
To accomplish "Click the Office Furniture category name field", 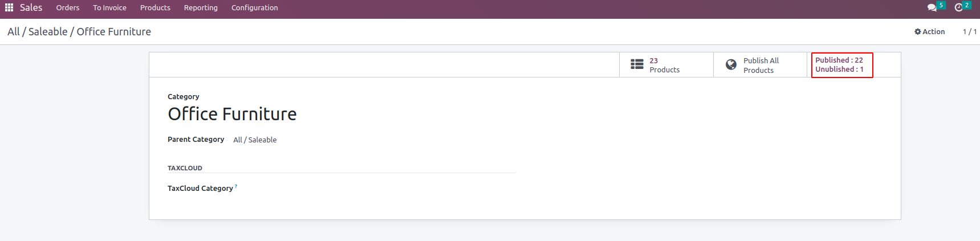I will point(232,114).
